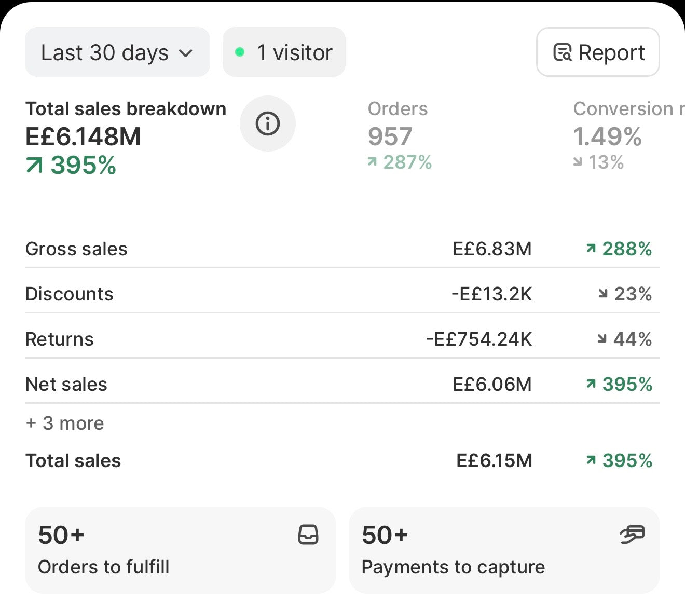Open the Report button
Viewport: 685px width, 616px height.
pos(598,52)
